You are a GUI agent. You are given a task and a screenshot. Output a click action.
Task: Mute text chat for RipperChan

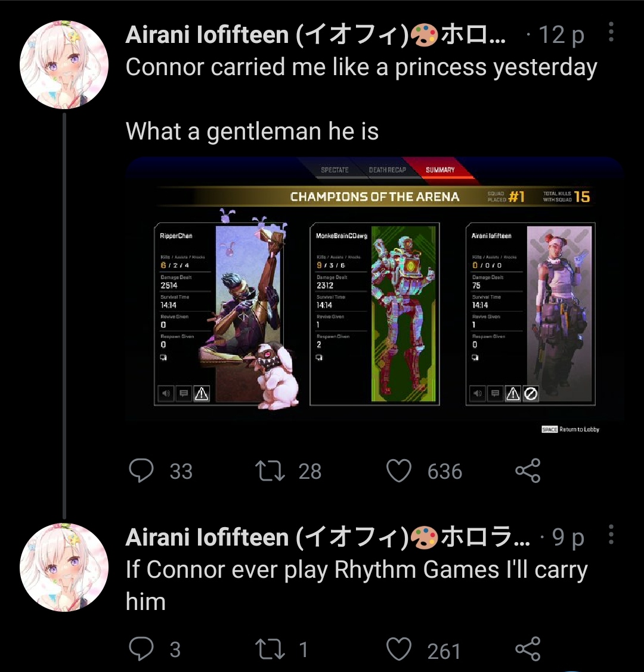click(184, 393)
